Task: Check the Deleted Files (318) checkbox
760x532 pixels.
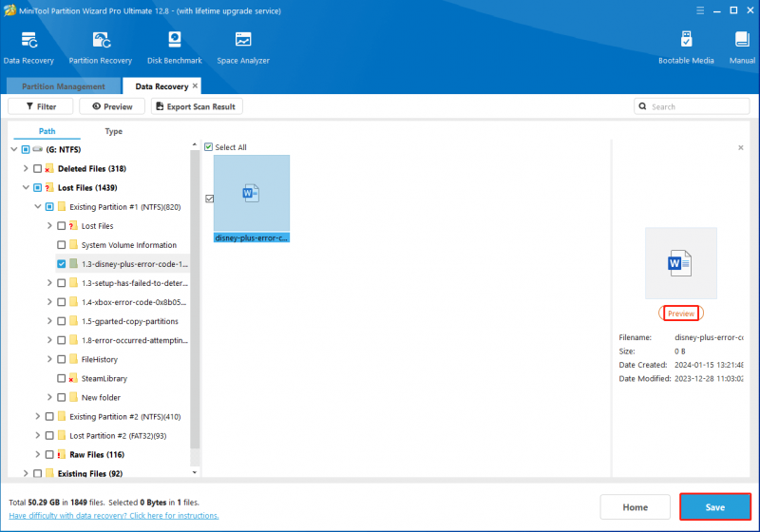Action: (37, 168)
